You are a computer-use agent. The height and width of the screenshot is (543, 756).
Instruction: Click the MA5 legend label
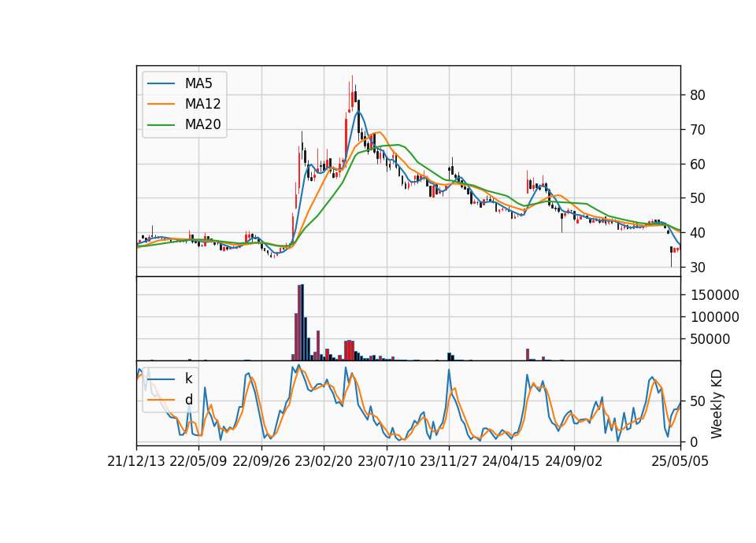(x=198, y=83)
